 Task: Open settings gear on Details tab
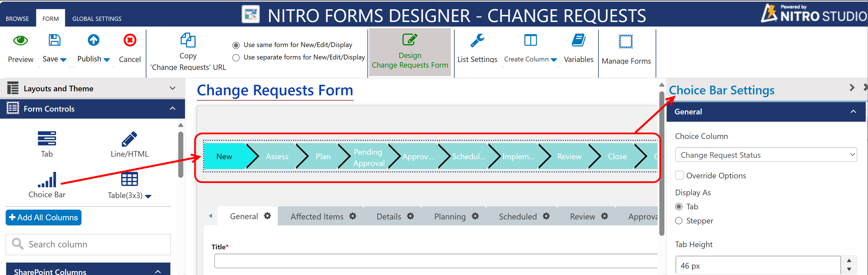click(410, 216)
